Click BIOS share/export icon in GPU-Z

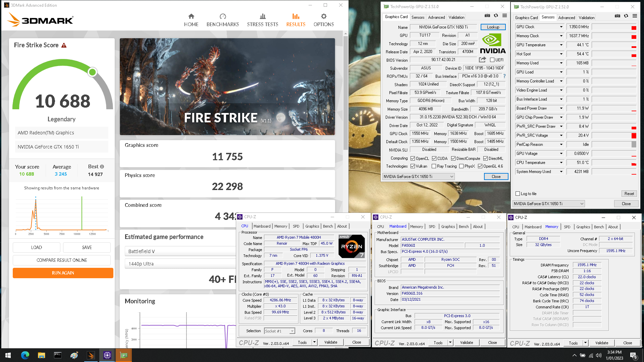pos(482,60)
